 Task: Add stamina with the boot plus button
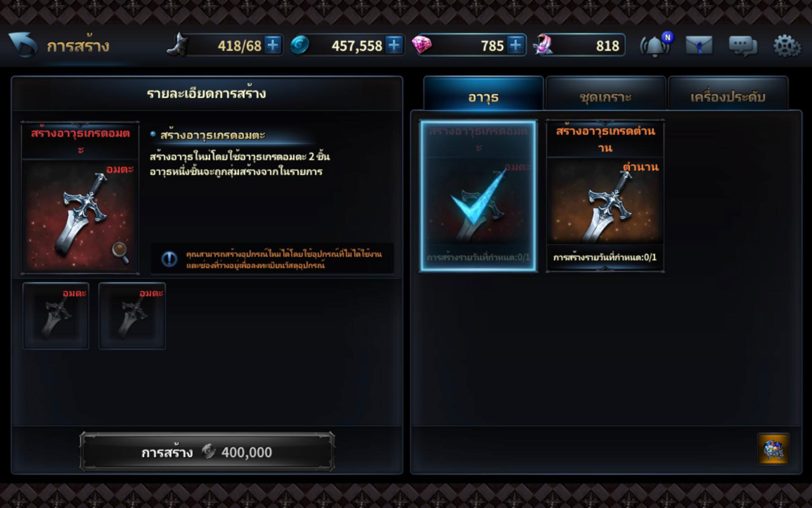[x=273, y=45]
